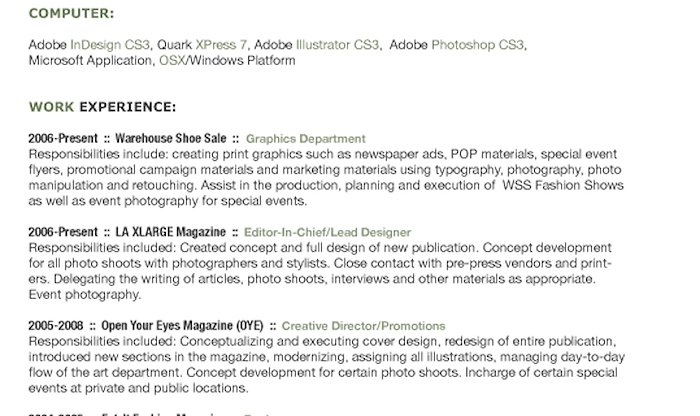The height and width of the screenshot is (416, 700).
Task: Select the green 'InDesign CS3' text
Action: pos(110,45)
